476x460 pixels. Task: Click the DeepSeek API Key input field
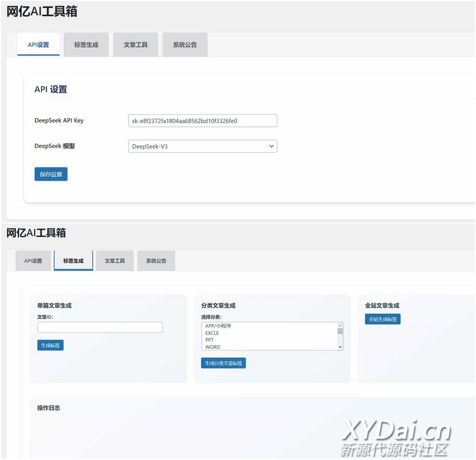[203, 121]
